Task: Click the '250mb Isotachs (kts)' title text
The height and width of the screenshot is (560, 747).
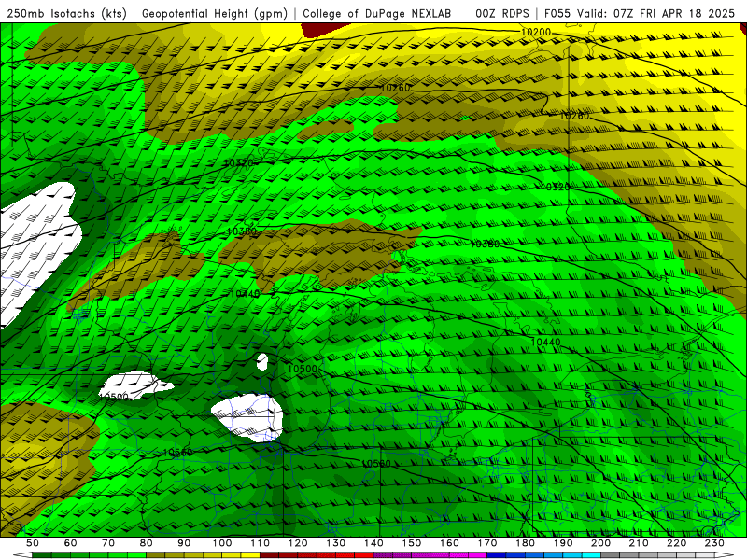Action: pyautogui.click(x=66, y=13)
